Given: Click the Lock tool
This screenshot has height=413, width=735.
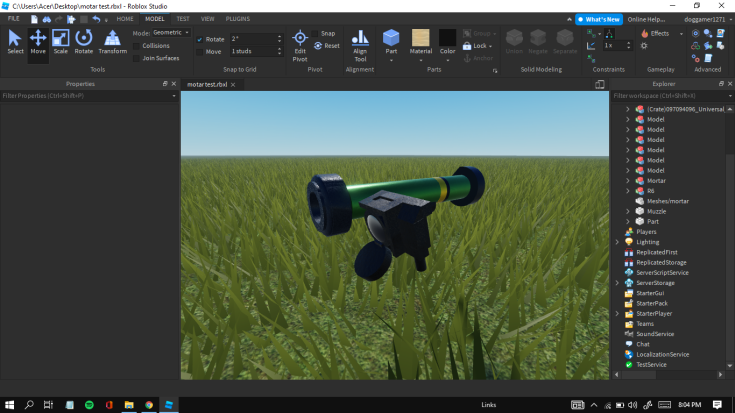Looking at the screenshot, I should [478, 46].
